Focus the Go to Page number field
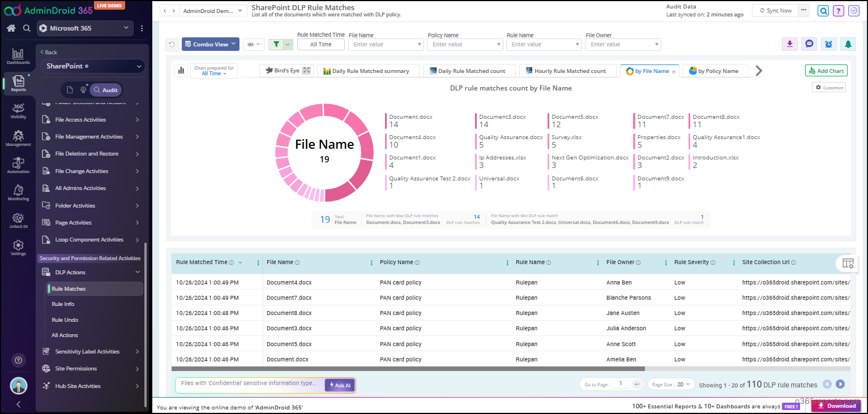 click(621, 384)
